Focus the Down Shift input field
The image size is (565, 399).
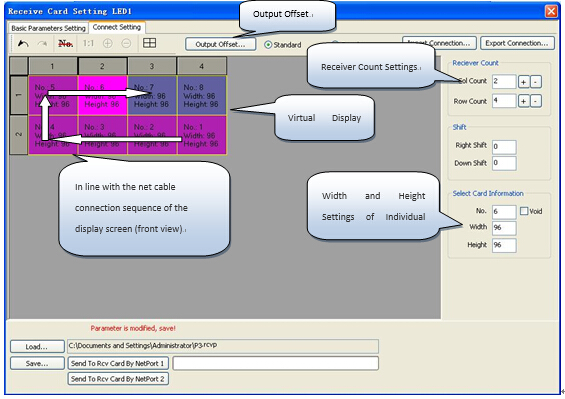tap(504, 163)
